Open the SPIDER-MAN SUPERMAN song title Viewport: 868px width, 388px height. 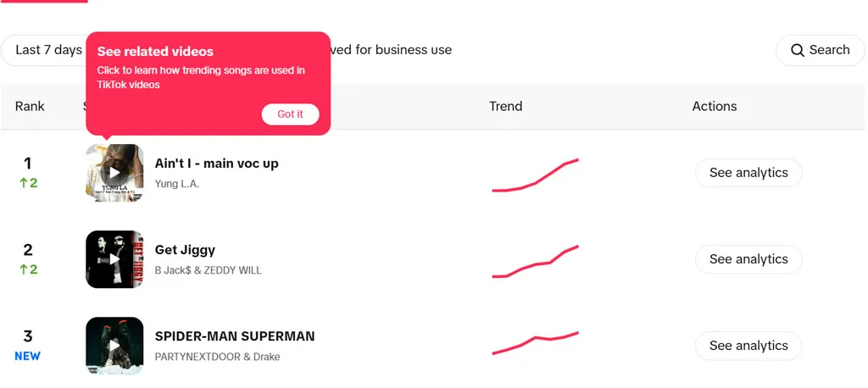[235, 336]
